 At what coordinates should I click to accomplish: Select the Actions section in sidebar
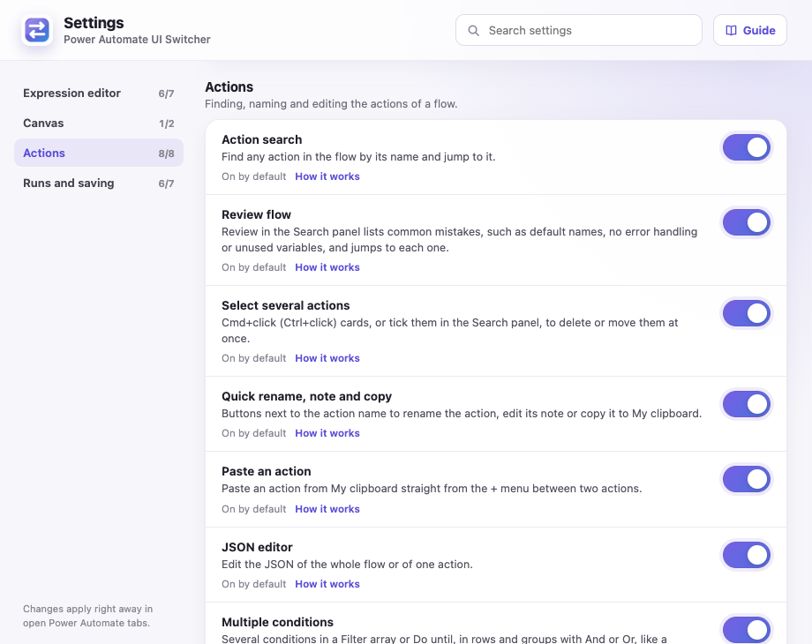coord(98,154)
